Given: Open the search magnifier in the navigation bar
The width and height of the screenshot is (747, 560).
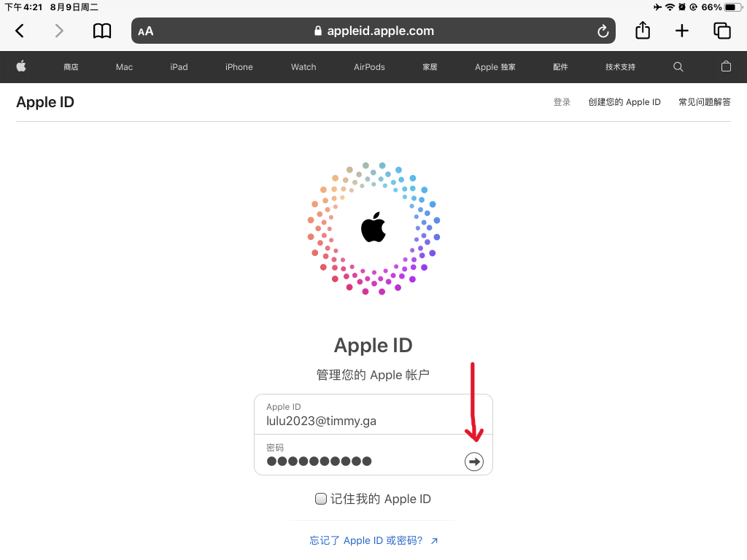Looking at the screenshot, I should coord(678,66).
